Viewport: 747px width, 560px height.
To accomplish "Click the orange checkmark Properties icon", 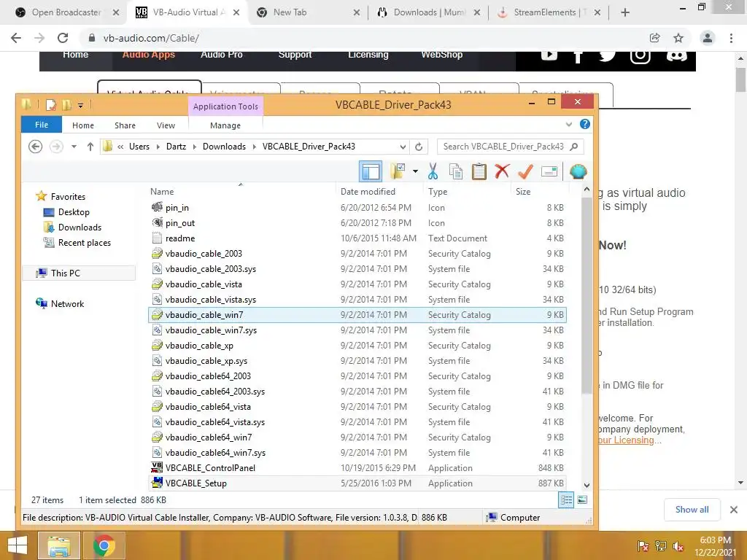I will pyautogui.click(x=525, y=171).
